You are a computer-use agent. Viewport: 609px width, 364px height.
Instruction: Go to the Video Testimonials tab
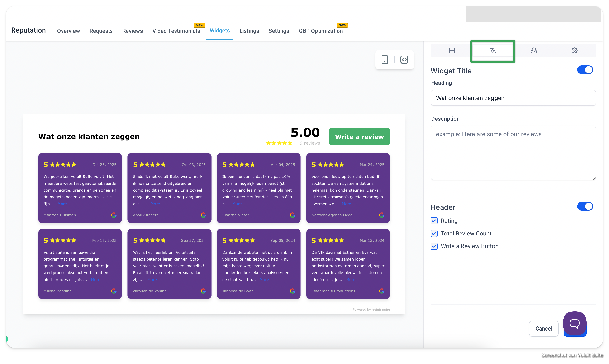click(176, 31)
